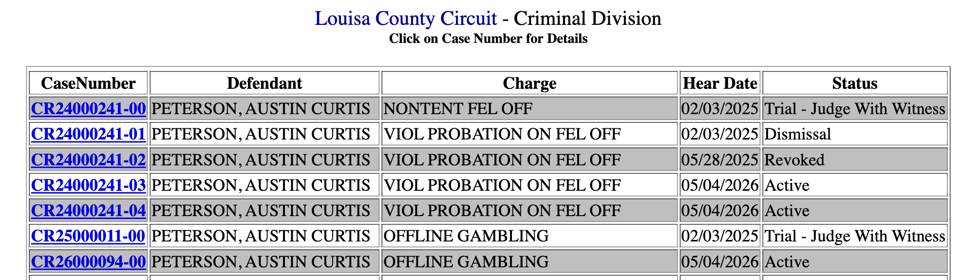980x280 pixels.
Task: Select the Dismissal status cell
Action: point(855,134)
